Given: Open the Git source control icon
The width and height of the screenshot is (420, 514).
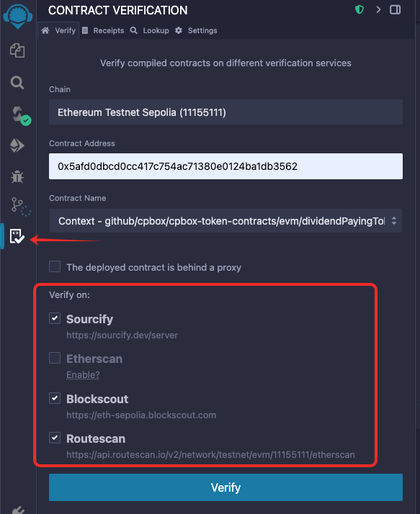Looking at the screenshot, I should [x=20, y=207].
